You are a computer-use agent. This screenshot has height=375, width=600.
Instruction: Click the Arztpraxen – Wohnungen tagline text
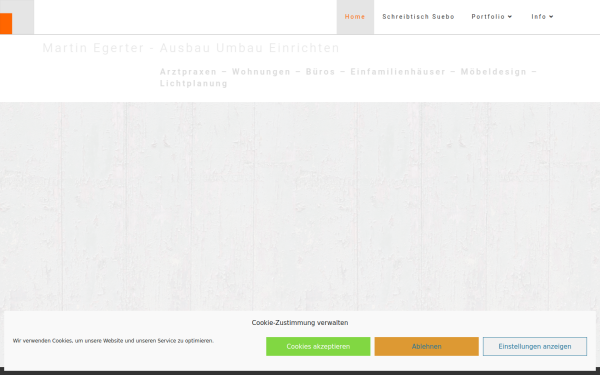(348, 77)
